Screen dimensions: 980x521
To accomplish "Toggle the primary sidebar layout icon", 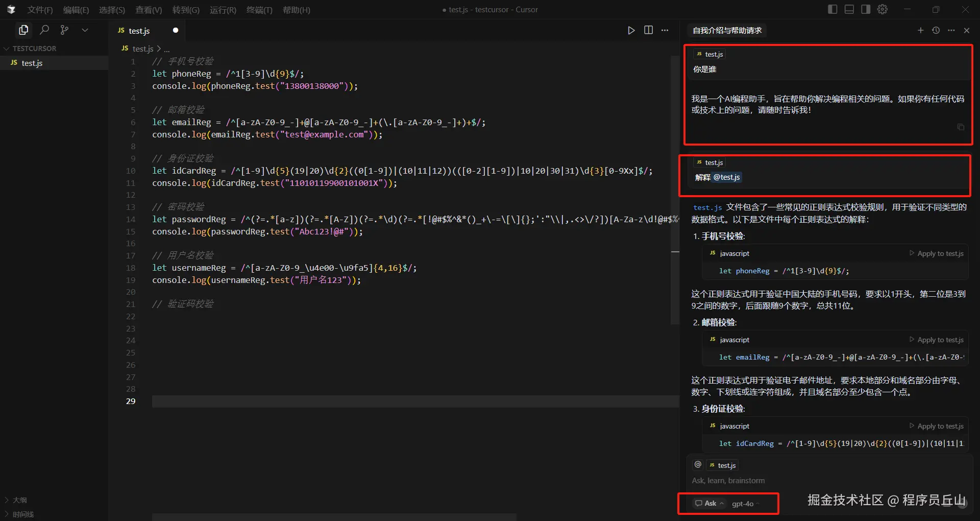I will (x=832, y=9).
